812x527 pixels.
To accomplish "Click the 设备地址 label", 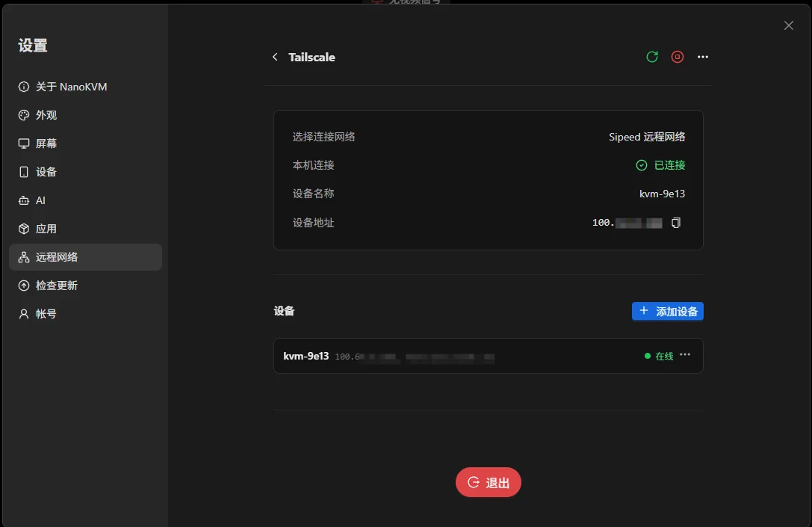I will (x=313, y=223).
